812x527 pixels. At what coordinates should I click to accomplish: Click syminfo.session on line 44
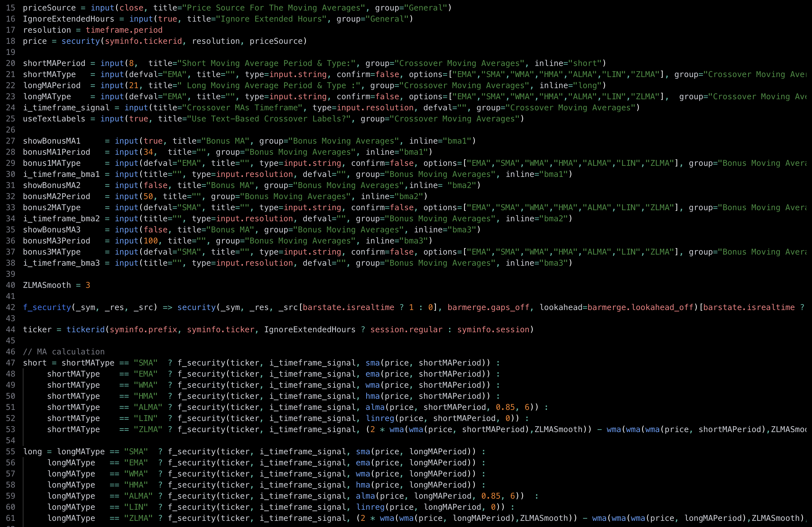click(x=493, y=329)
